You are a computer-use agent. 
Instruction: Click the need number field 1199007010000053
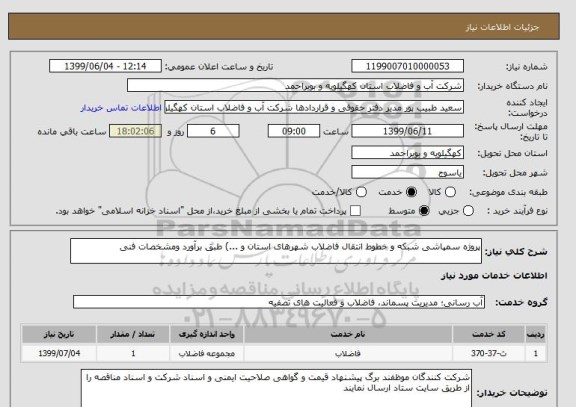point(407,66)
